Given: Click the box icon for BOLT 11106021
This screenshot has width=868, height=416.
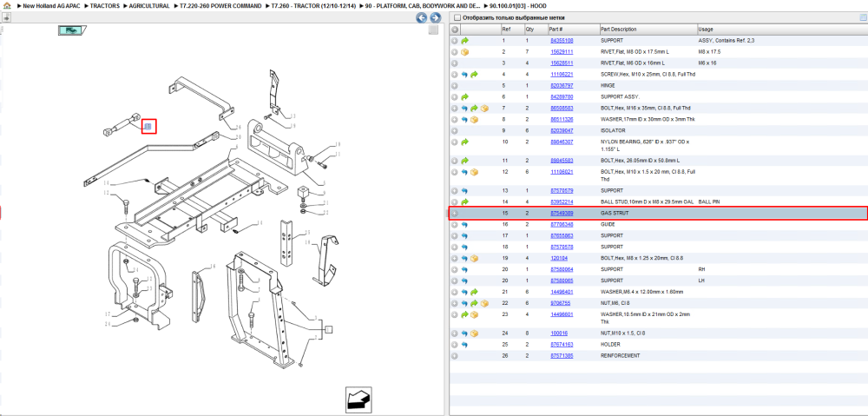Looking at the screenshot, I should (475, 172).
